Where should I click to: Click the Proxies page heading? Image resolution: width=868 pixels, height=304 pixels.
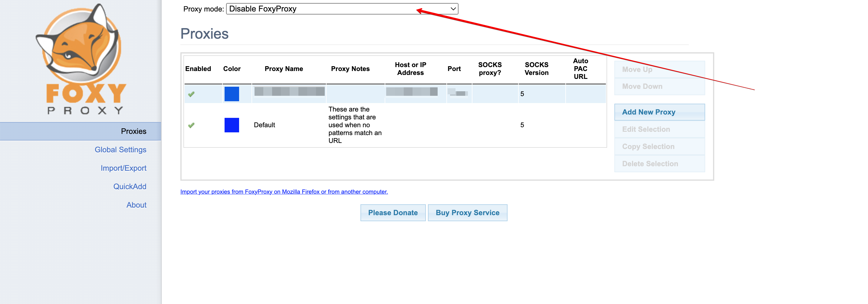point(204,34)
